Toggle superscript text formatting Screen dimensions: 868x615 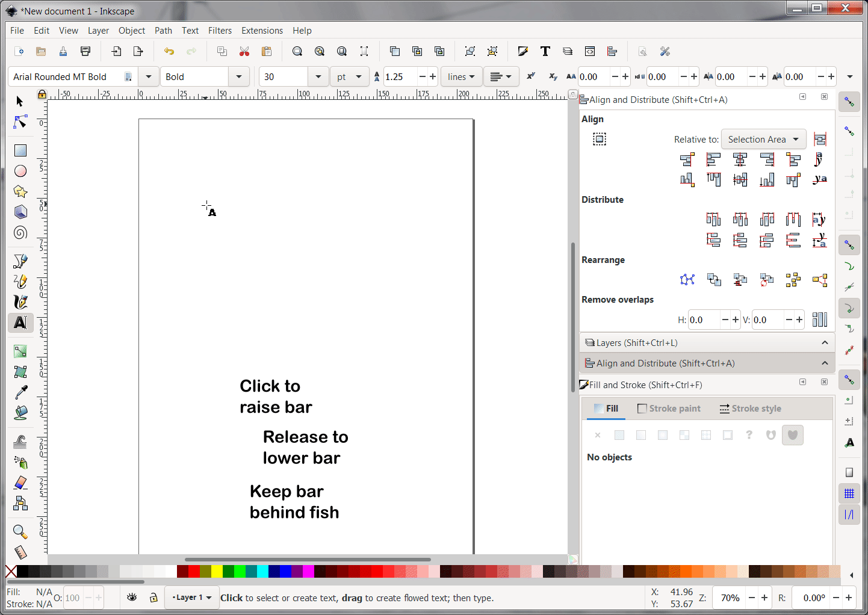coord(530,76)
